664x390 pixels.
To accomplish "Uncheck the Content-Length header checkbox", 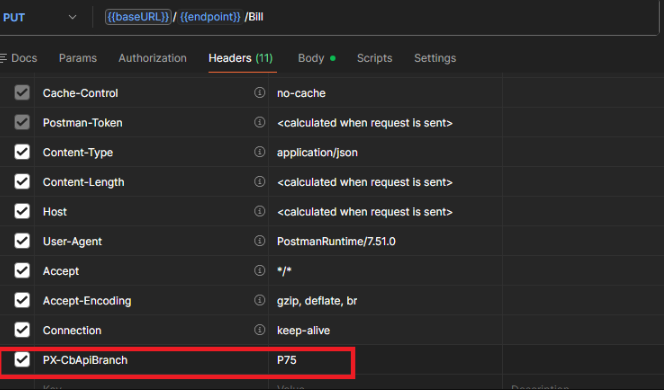I will (22, 182).
